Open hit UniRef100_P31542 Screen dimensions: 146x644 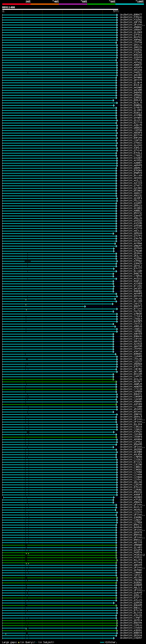(131, 20)
